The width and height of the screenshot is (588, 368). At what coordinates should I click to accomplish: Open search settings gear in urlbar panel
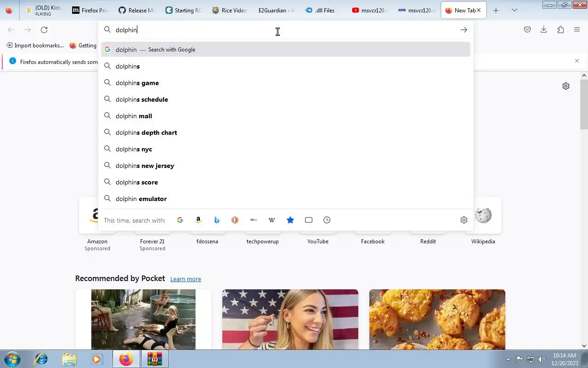(464, 220)
